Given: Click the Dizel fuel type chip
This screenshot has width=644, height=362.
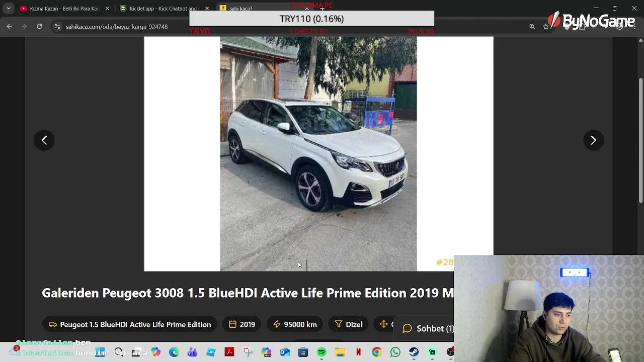Looking at the screenshot, I should click(x=349, y=324).
